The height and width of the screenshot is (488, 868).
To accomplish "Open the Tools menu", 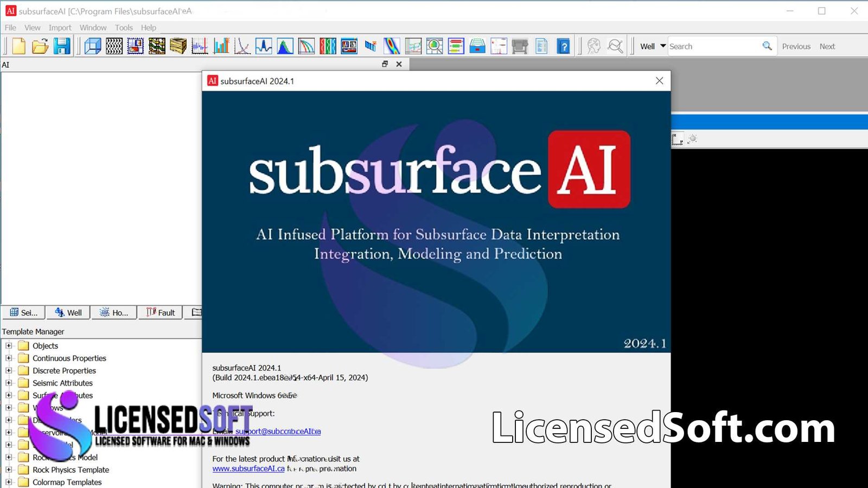I will pos(124,28).
